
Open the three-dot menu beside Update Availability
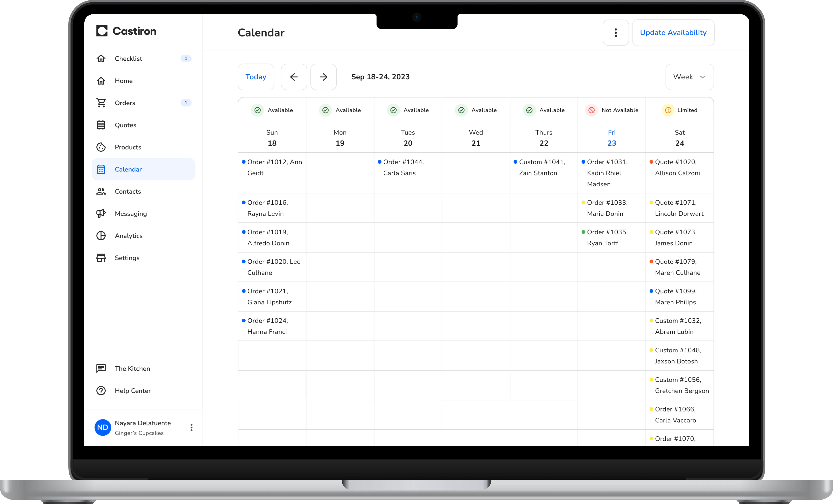point(616,33)
